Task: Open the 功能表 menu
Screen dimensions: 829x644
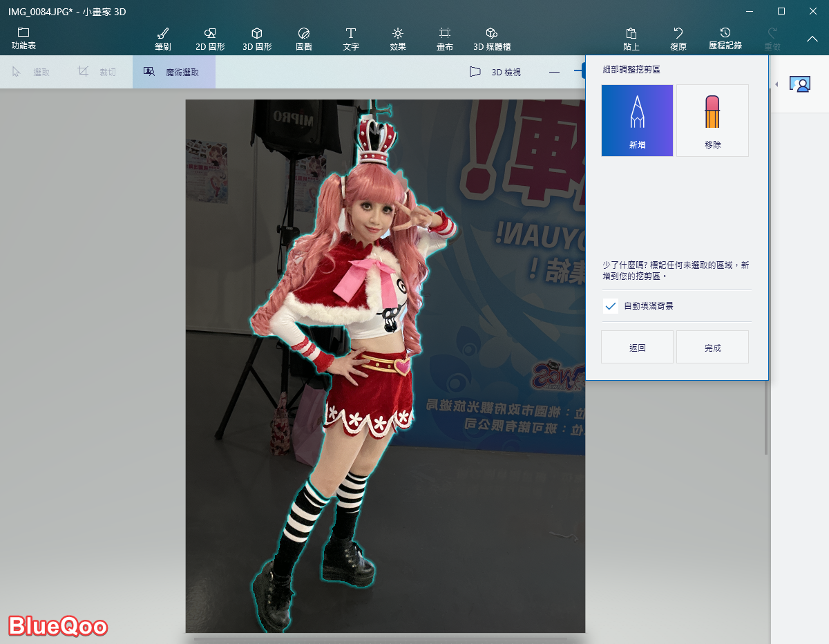Action: 23,39
